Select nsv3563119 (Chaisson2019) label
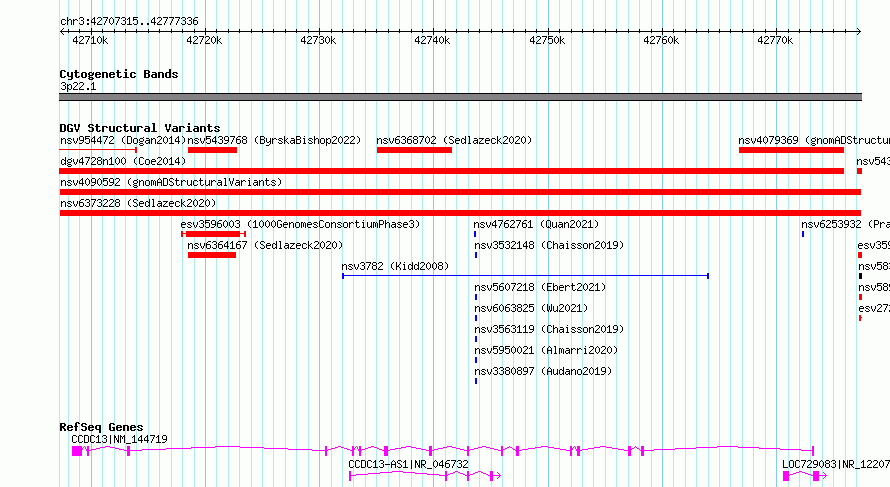This screenshot has height=487, width=890. pos(549,329)
